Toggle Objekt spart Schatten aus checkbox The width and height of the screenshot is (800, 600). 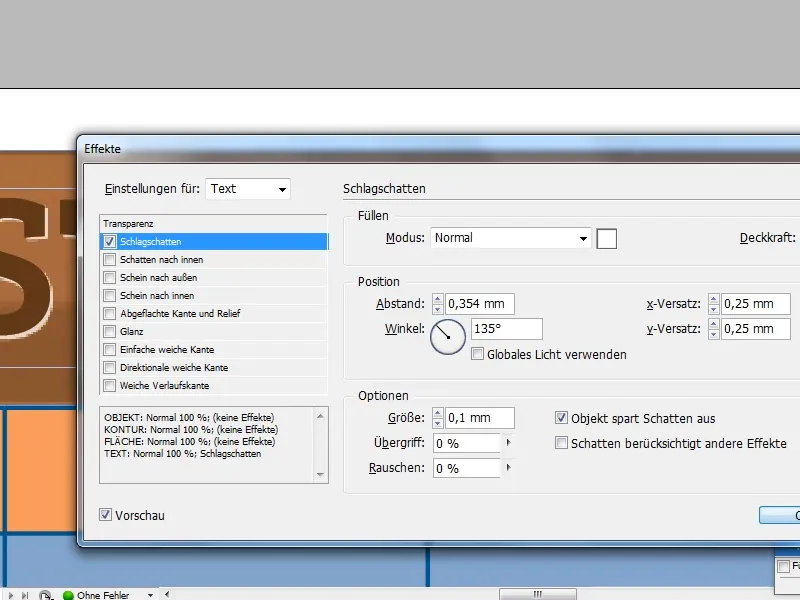click(x=561, y=418)
